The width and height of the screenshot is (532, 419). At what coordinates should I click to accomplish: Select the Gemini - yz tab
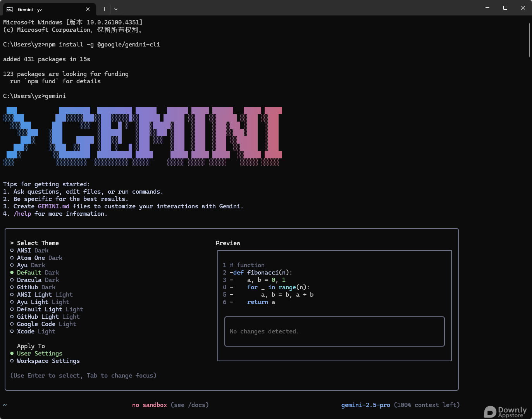[x=49, y=9]
